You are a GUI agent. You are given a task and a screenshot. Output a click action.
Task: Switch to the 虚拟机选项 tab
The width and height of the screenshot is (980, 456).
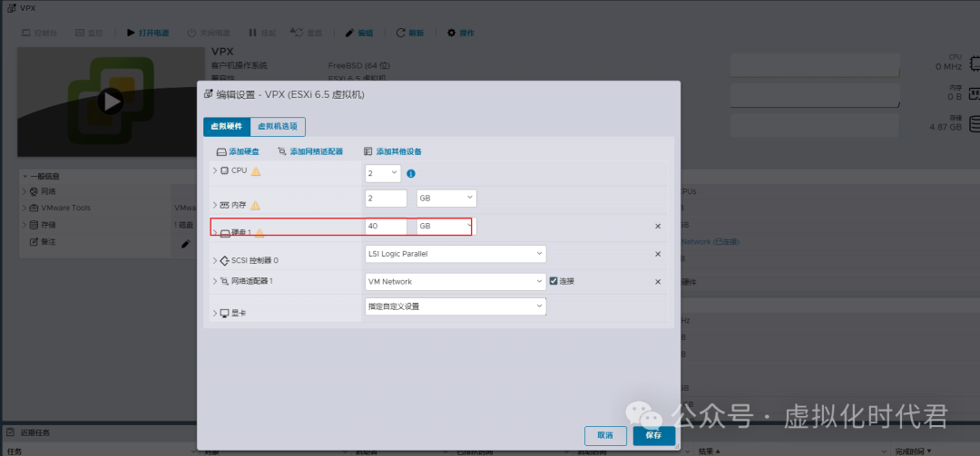click(x=278, y=127)
